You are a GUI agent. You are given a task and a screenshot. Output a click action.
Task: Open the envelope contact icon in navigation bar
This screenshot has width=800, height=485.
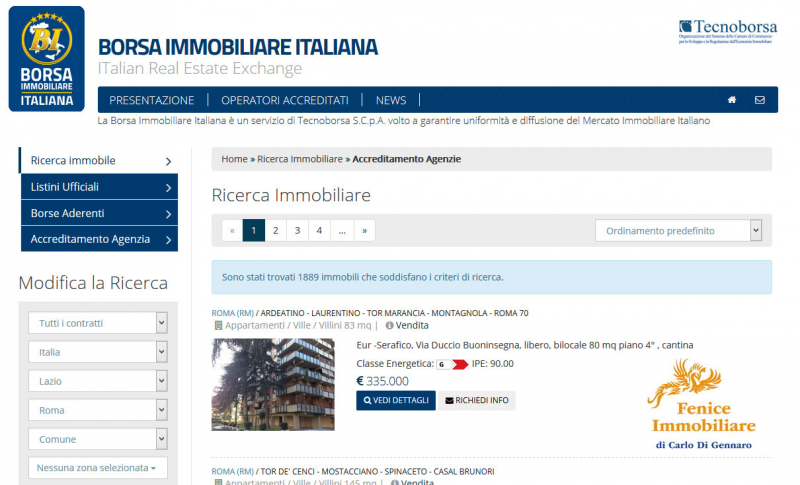760,100
